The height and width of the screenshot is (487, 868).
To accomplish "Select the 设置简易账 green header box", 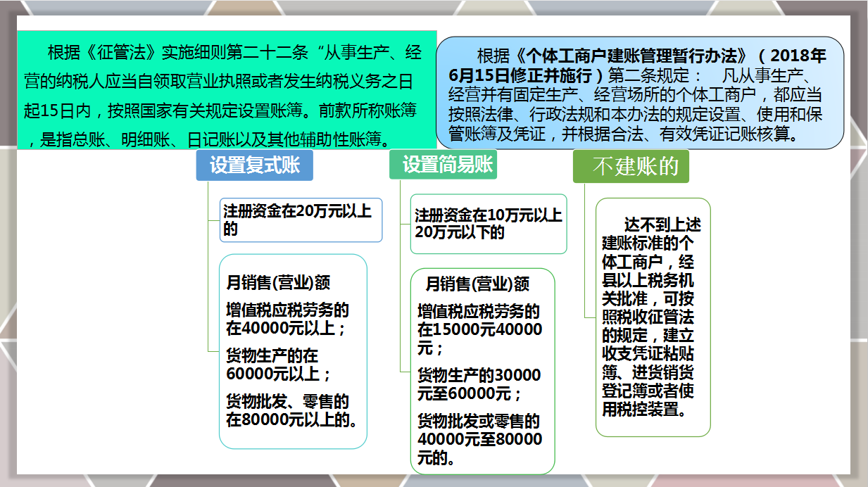I will pos(444,165).
